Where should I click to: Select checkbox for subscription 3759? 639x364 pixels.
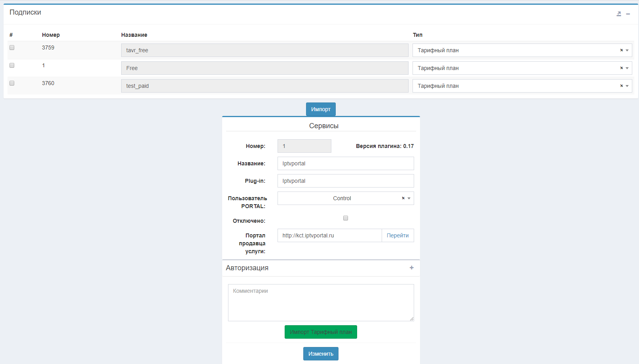pyautogui.click(x=12, y=47)
